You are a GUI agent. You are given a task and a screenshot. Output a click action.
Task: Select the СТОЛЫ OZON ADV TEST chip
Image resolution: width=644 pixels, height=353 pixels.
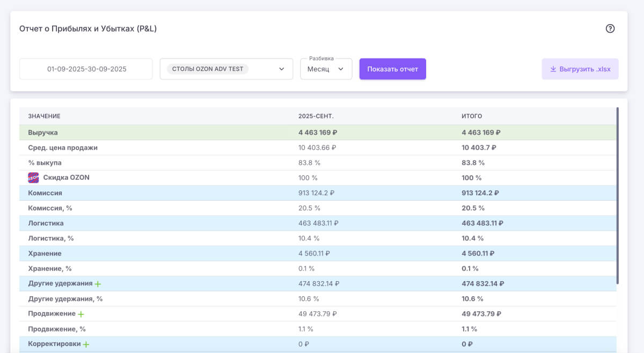[x=208, y=69]
